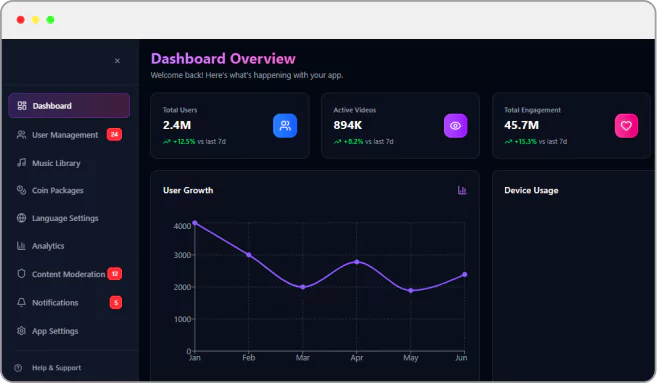Click the 894K active videos value
This screenshot has height=383, width=657.
tap(348, 125)
